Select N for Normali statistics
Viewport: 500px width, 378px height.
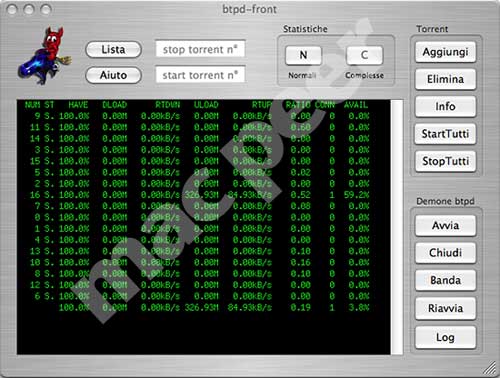click(303, 55)
